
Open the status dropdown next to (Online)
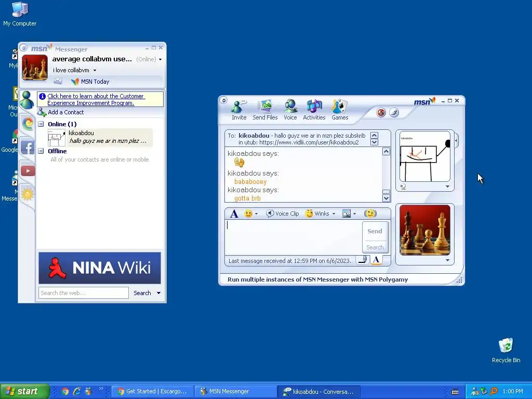click(160, 59)
